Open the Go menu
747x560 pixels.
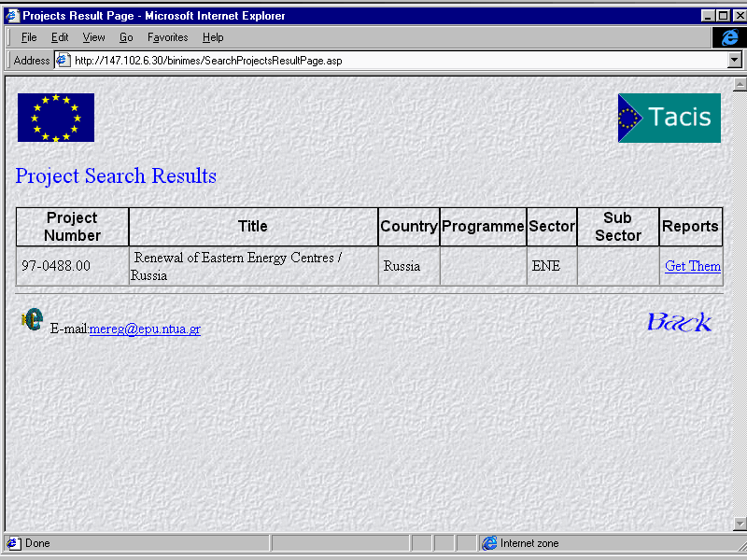coord(126,37)
